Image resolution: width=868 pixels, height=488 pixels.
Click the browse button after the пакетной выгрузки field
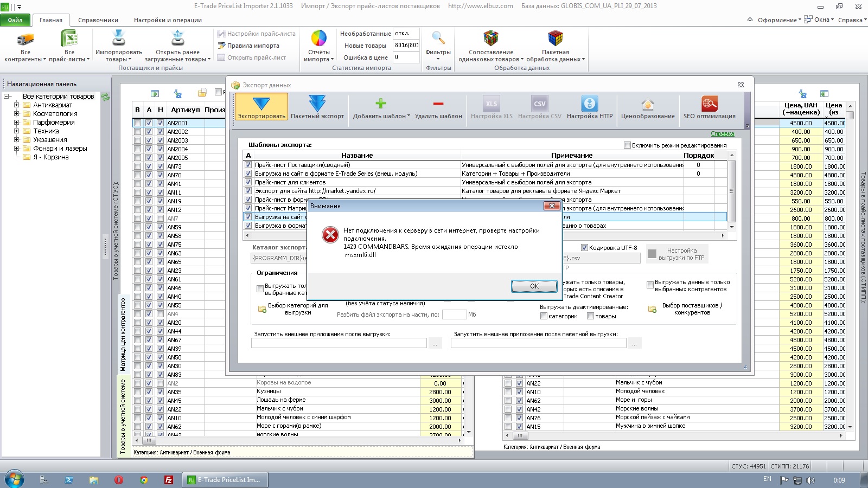pos(635,343)
